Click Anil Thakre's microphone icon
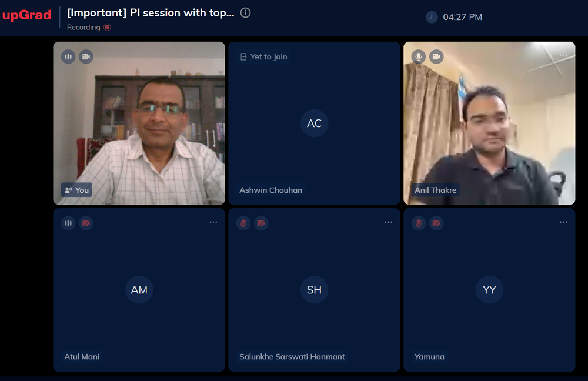588x381 pixels. pos(419,56)
